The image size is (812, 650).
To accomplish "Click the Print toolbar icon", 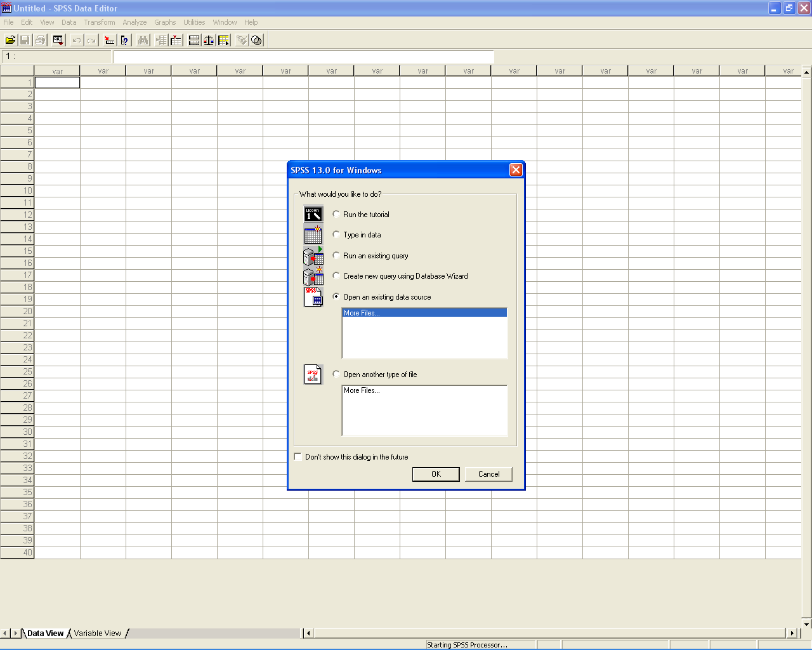I will click(x=40, y=40).
